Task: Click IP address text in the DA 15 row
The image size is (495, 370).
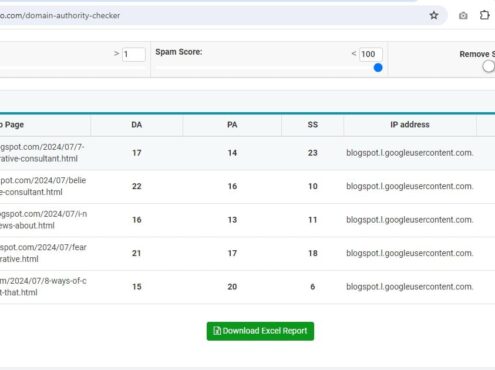Action: coord(410,287)
